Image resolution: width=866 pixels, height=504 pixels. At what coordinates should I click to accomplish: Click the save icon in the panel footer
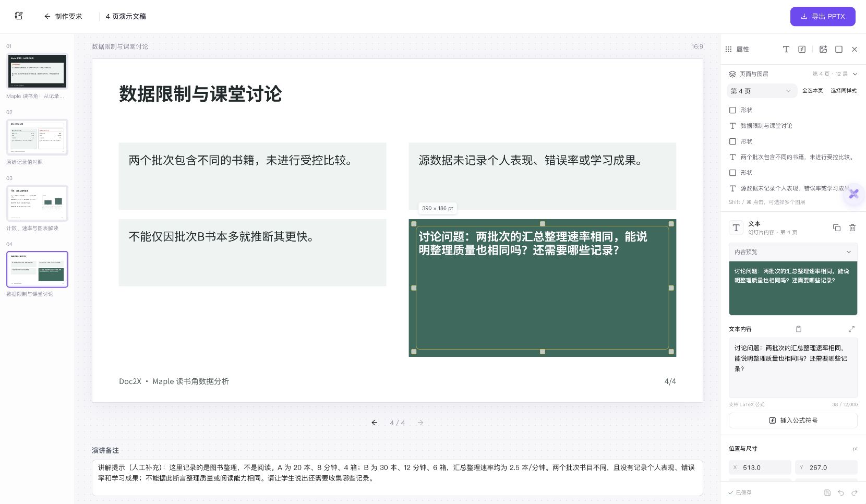pos(827,493)
